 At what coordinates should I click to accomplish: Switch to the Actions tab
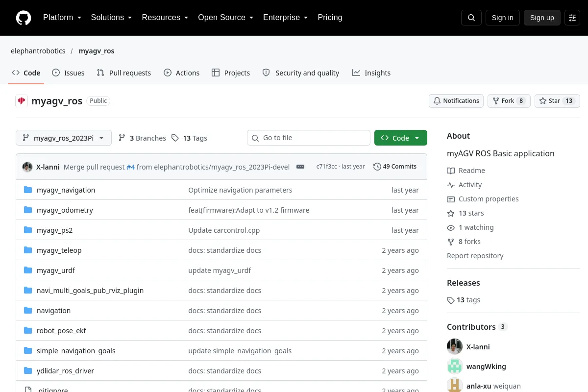pos(181,73)
